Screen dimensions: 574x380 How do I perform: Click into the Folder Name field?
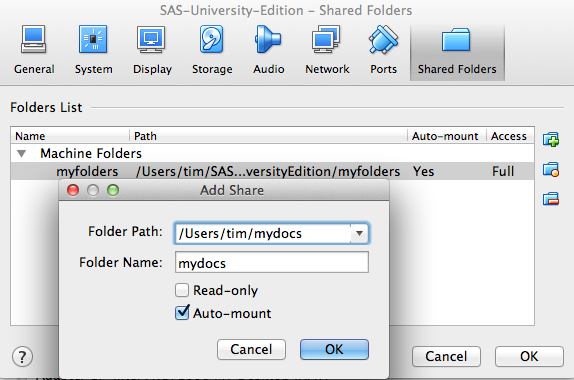click(272, 262)
